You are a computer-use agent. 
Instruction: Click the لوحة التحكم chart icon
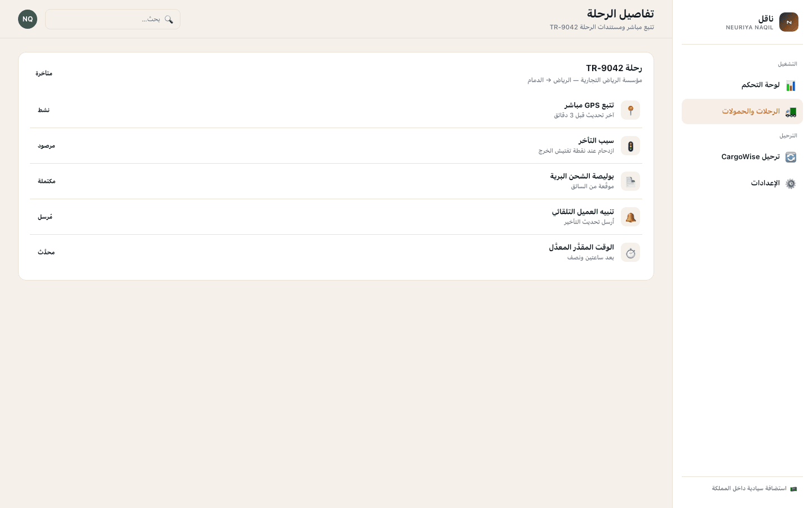(x=791, y=85)
